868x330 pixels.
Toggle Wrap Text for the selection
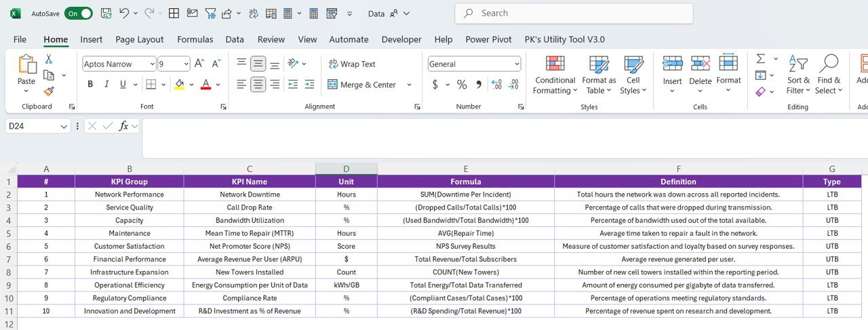(x=352, y=64)
